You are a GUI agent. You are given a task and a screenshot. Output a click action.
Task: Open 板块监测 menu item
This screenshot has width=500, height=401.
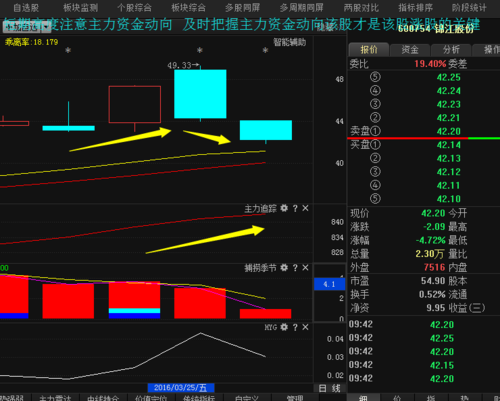click(80, 8)
